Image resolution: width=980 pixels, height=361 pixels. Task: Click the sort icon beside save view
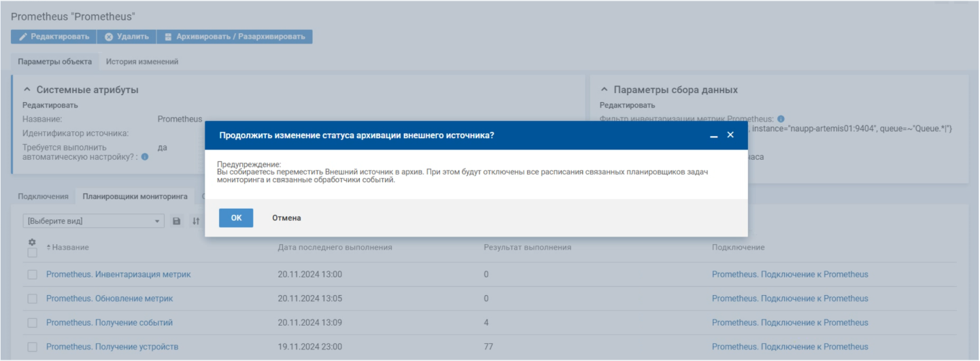click(x=196, y=221)
